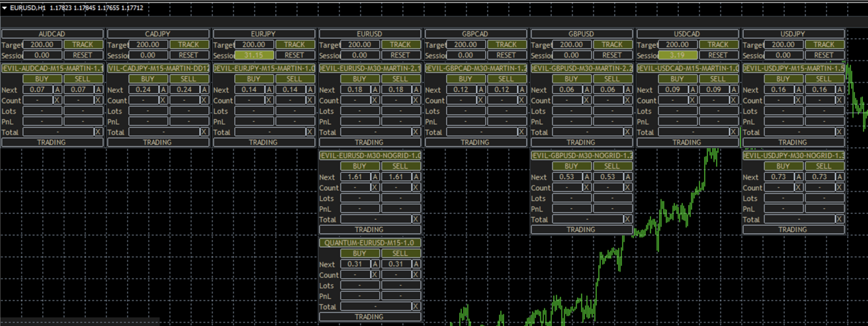Viewport: 868px width, 326px height.
Task: Select the EURJPY session value 31.15
Action: coord(254,55)
